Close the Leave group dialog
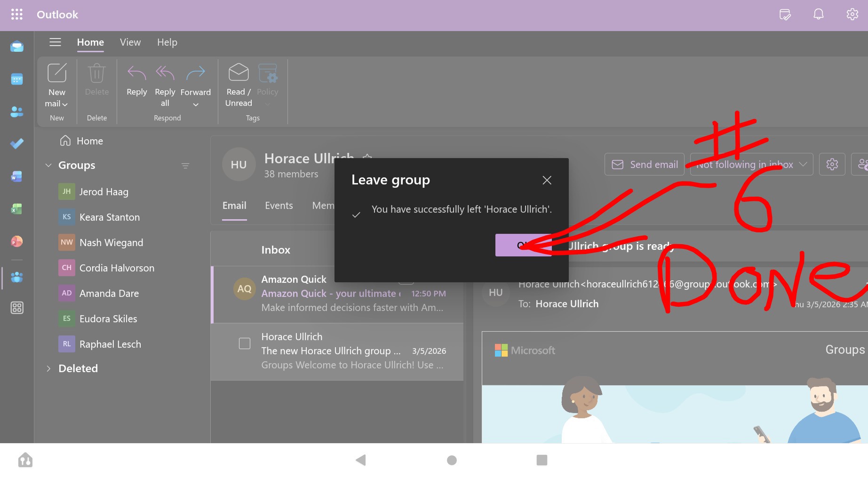 coord(547,180)
